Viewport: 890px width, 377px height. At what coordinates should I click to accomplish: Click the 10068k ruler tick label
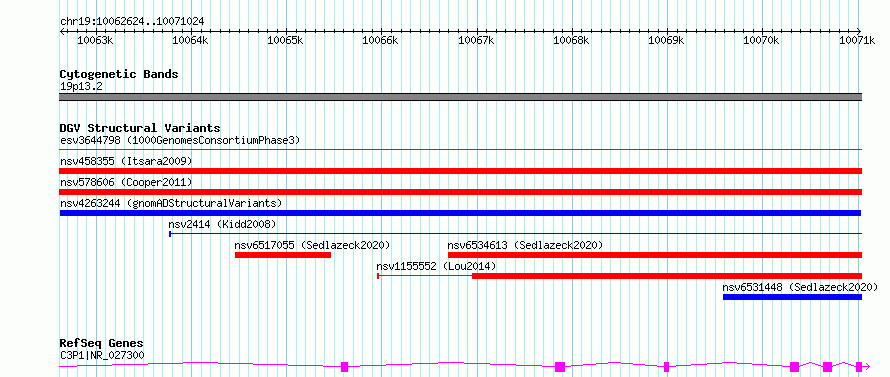[572, 41]
